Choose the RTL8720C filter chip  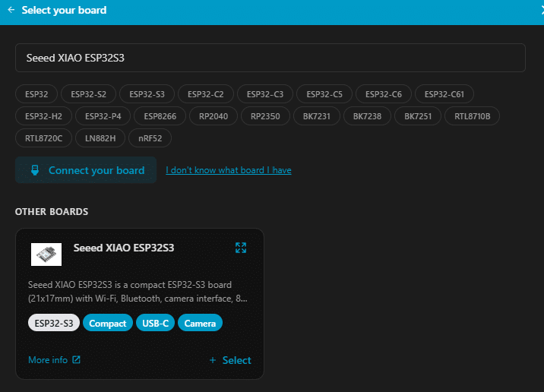point(44,138)
